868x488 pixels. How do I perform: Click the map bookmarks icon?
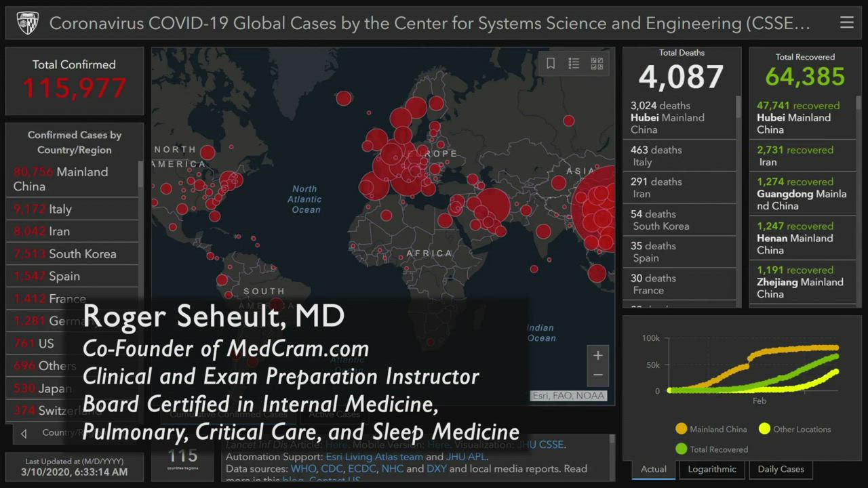click(551, 64)
